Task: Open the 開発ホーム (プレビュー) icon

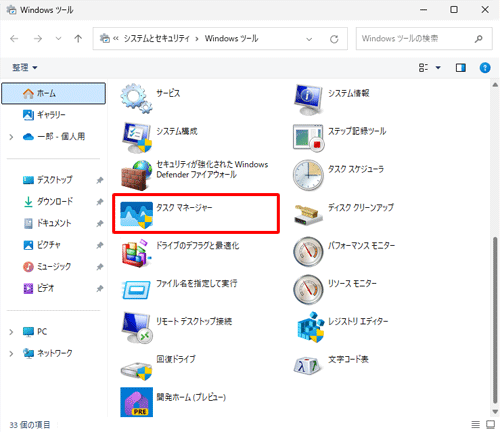Action: point(136,402)
